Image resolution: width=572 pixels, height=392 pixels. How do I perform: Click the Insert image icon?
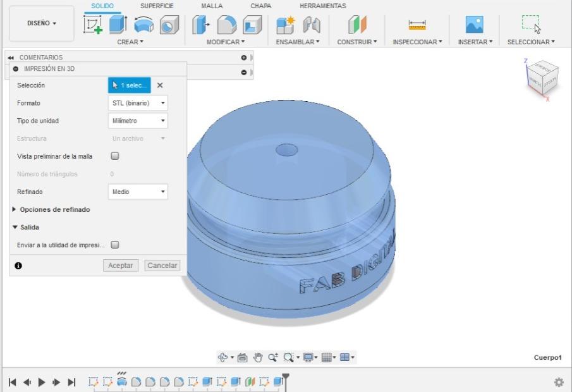click(x=475, y=25)
